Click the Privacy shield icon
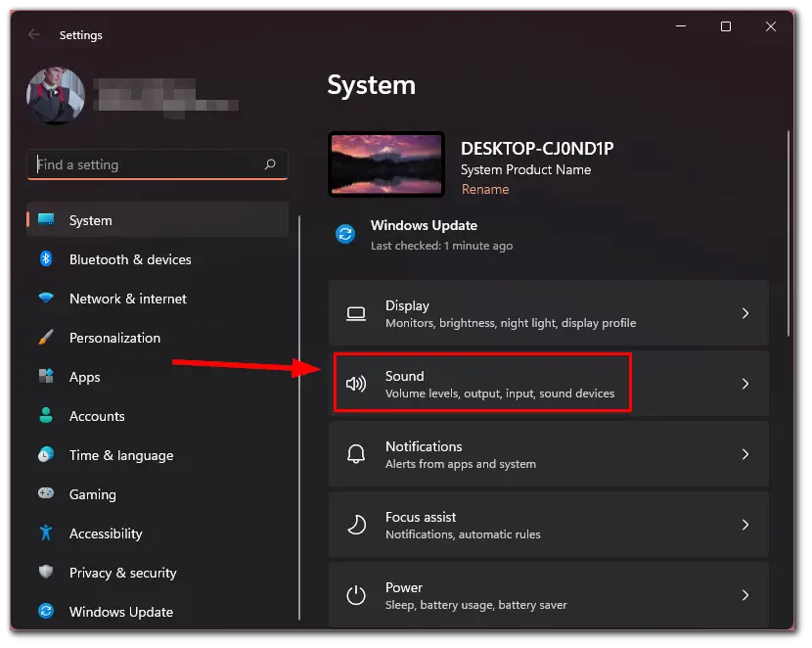Image resolution: width=812 pixels, height=648 pixels. point(46,572)
